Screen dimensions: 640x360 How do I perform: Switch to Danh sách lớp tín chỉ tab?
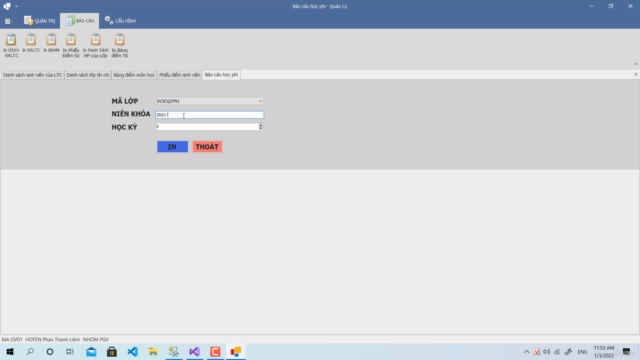click(88, 75)
